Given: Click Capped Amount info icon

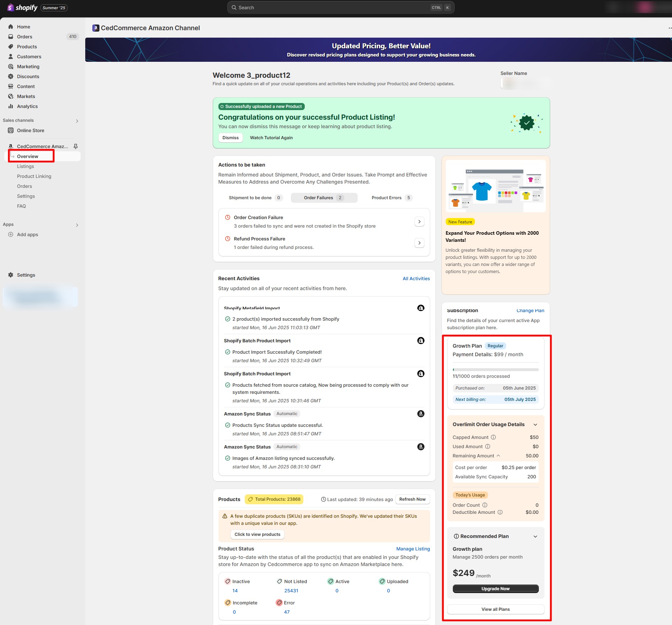Looking at the screenshot, I should (x=493, y=437).
